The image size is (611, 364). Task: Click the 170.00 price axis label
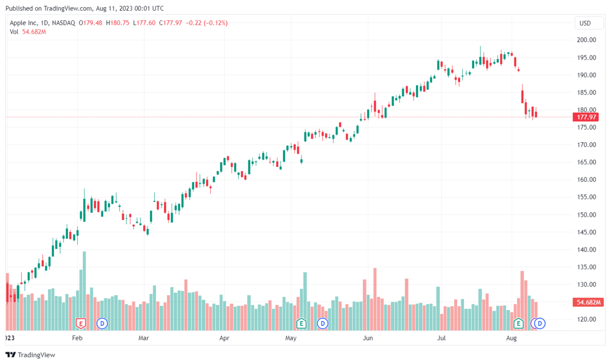coord(587,145)
